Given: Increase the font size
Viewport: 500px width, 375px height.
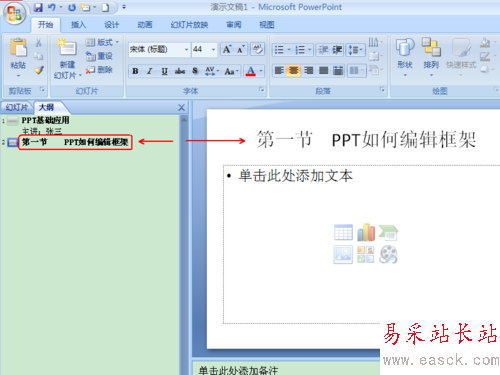Looking at the screenshot, I should tap(227, 50).
